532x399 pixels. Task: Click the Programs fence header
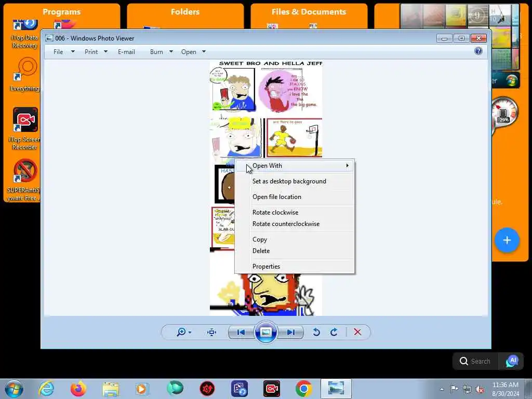click(62, 12)
